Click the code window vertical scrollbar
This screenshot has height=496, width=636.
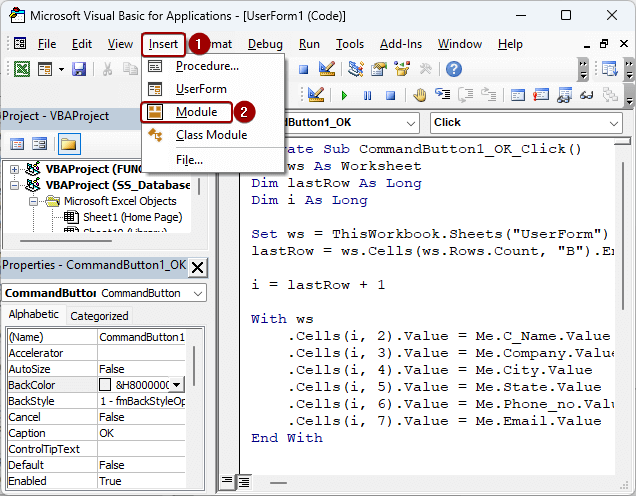tap(623, 235)
